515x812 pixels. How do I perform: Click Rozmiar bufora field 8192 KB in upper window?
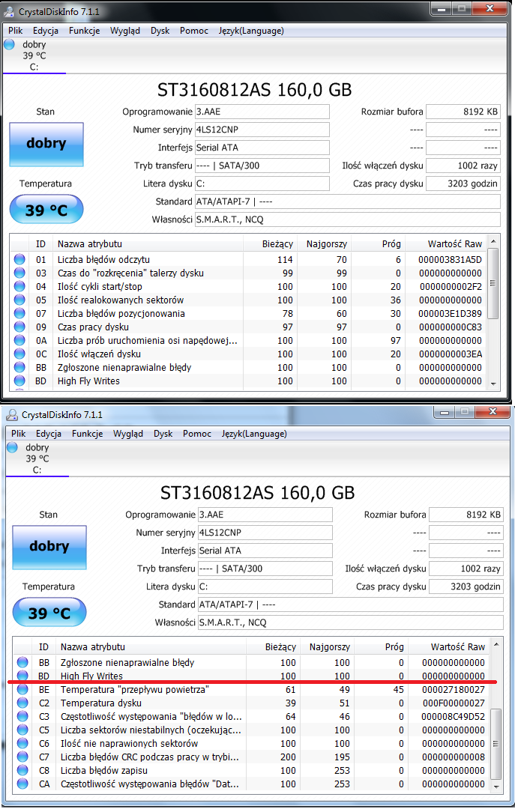[463, 112]
